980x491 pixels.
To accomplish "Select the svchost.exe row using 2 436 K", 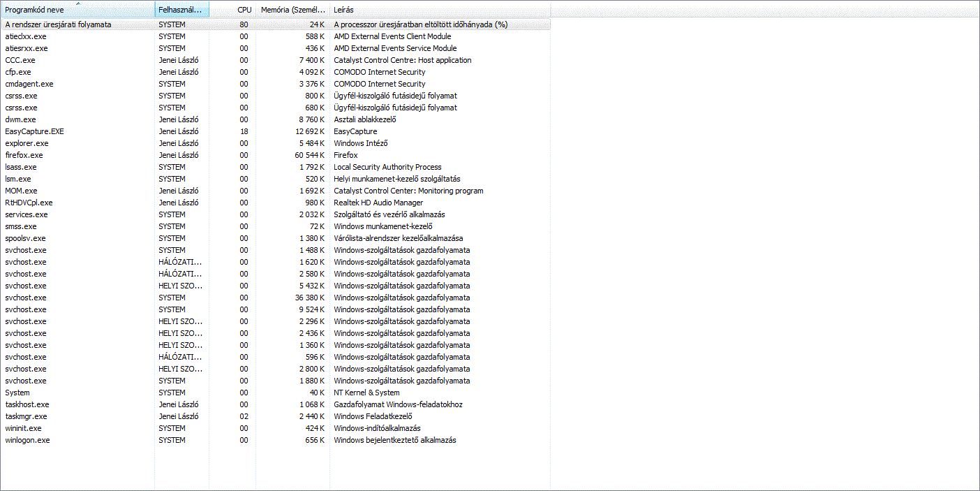I will (276, 333).
